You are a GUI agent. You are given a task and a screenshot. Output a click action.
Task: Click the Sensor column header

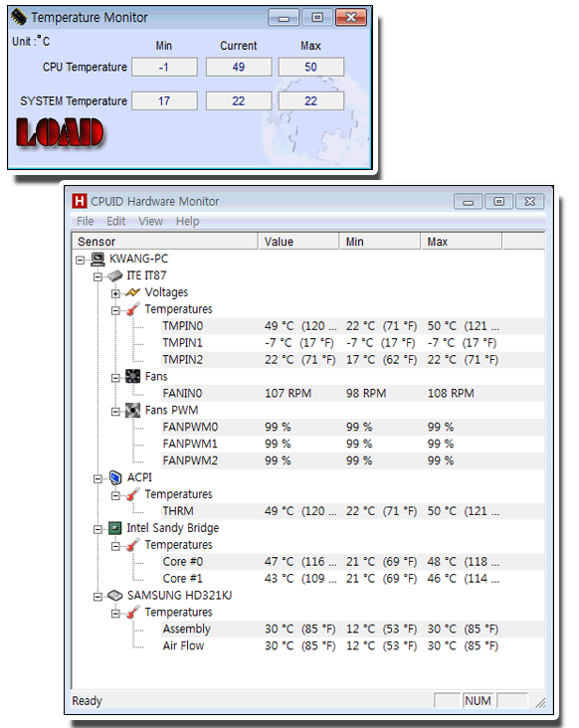[x=165, y=242]
